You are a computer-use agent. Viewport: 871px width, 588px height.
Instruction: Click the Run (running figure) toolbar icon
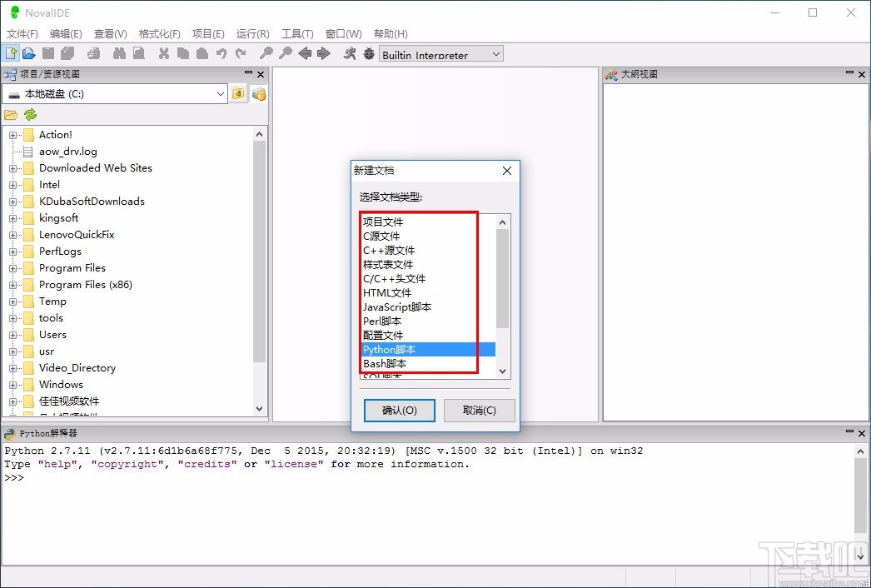(x=350, y=54)
